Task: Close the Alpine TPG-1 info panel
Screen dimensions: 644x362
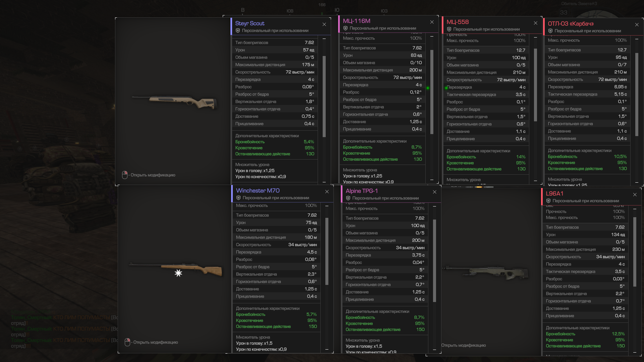Action: pos(434,192)
